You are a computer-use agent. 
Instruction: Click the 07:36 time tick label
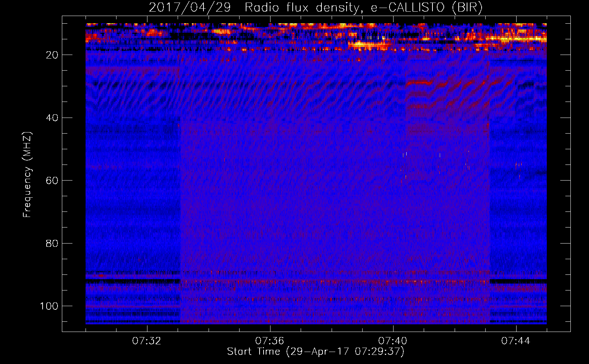coord(270,341)
